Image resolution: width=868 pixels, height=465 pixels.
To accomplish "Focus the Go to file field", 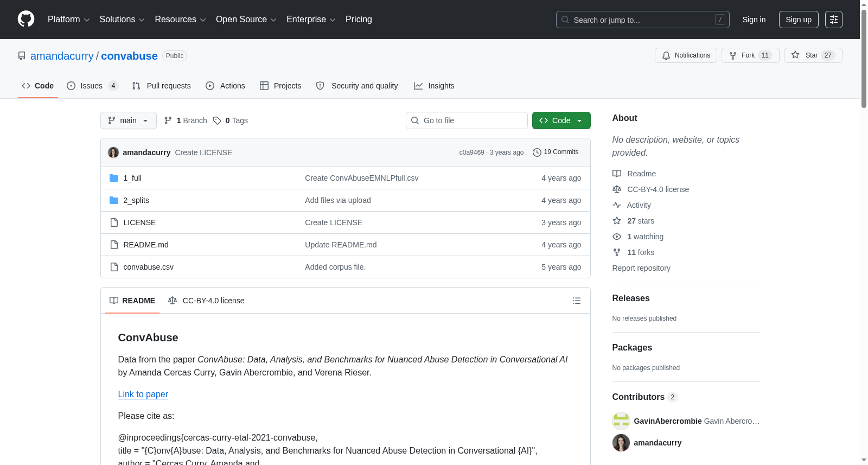I will 467,120.
